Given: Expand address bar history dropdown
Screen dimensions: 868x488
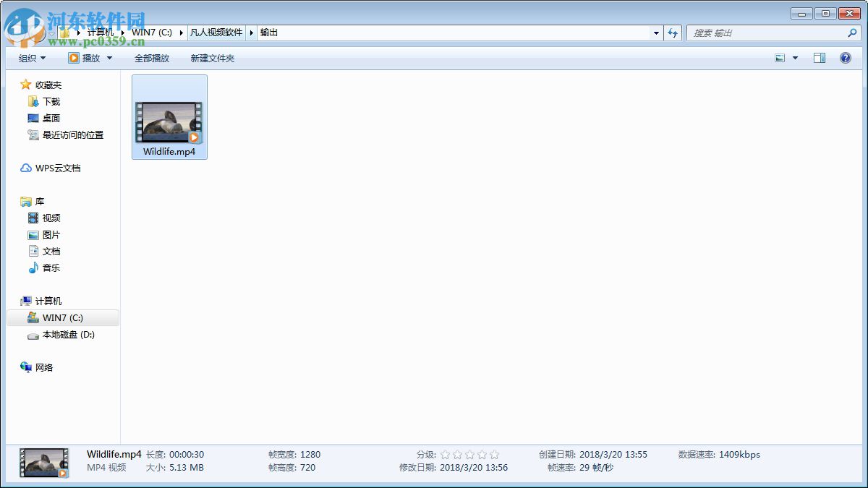Looking at the screenshot, I should [x=657, y=33].
